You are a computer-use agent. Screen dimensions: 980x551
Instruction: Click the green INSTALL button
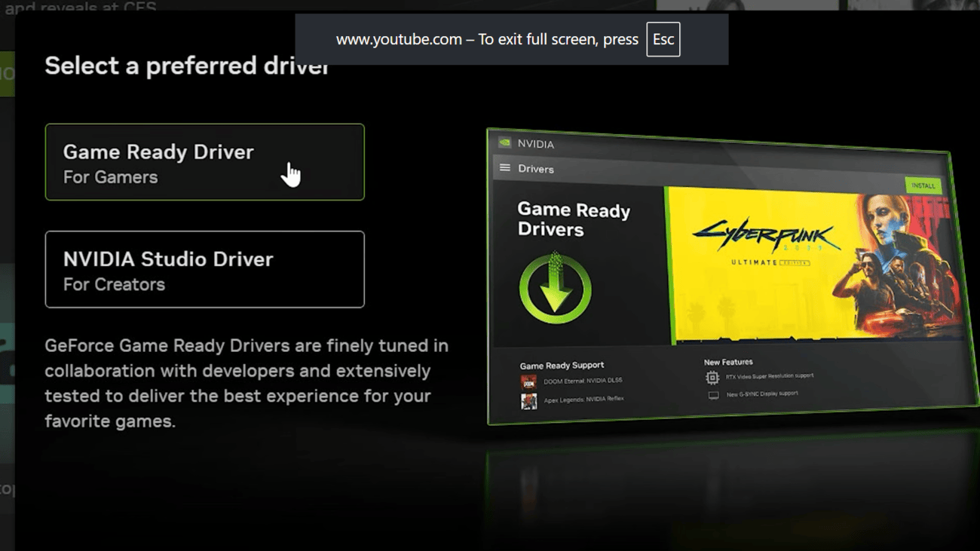923,185
